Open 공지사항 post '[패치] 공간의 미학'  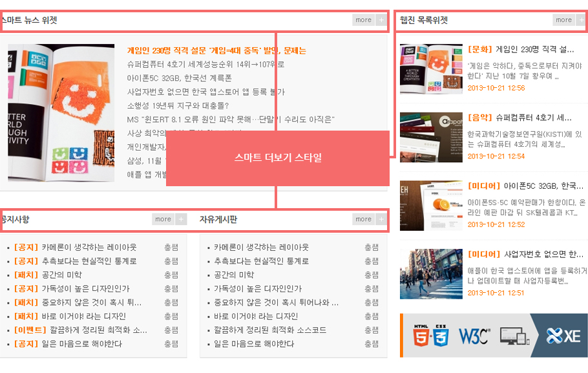48,275
